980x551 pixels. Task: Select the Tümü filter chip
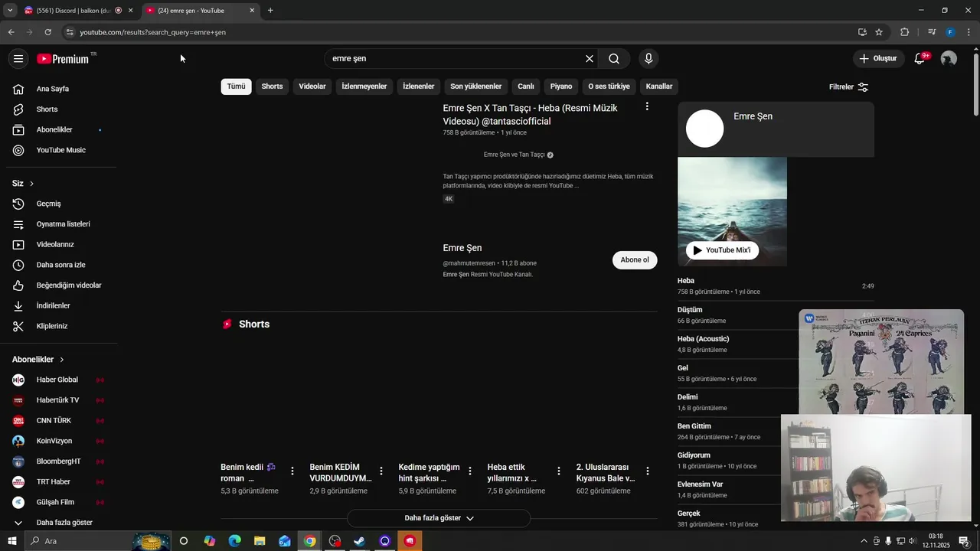[236, 86]
